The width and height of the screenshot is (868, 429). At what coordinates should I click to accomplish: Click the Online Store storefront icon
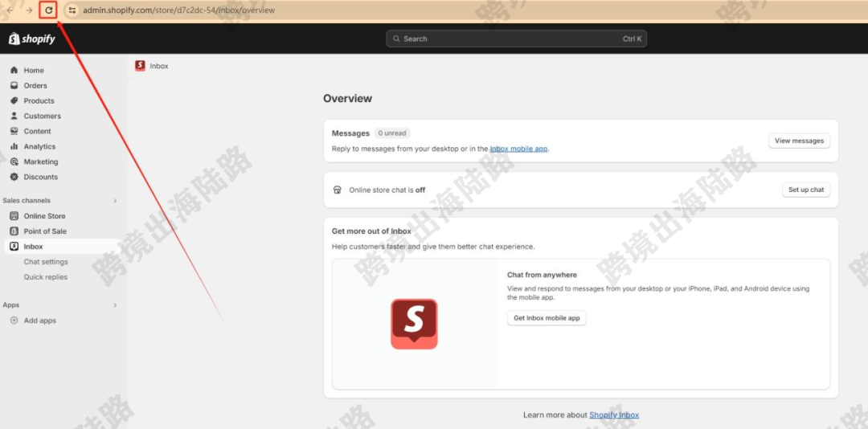click(x=14, y=216)
